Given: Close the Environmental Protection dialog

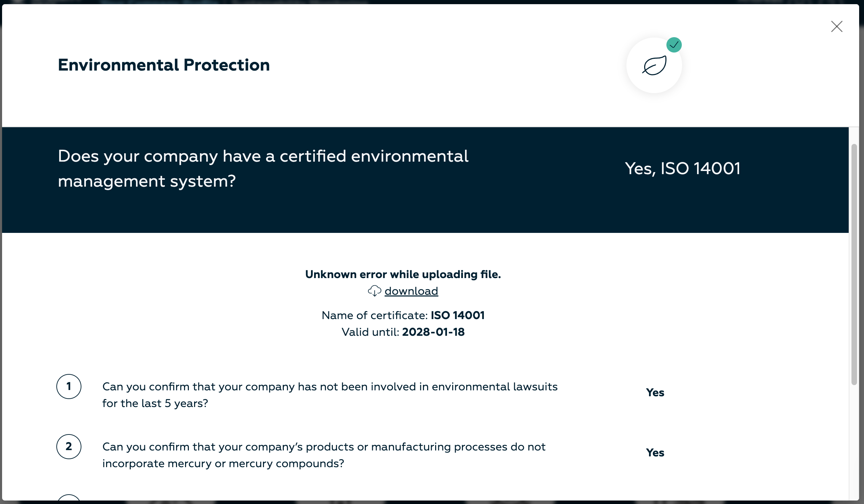Looking at the screenshot, I should coord(837,26).
